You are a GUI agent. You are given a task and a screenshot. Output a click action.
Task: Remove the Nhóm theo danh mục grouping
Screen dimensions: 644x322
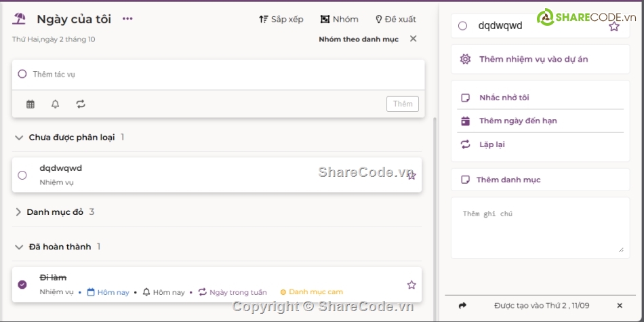pos(413,39)
